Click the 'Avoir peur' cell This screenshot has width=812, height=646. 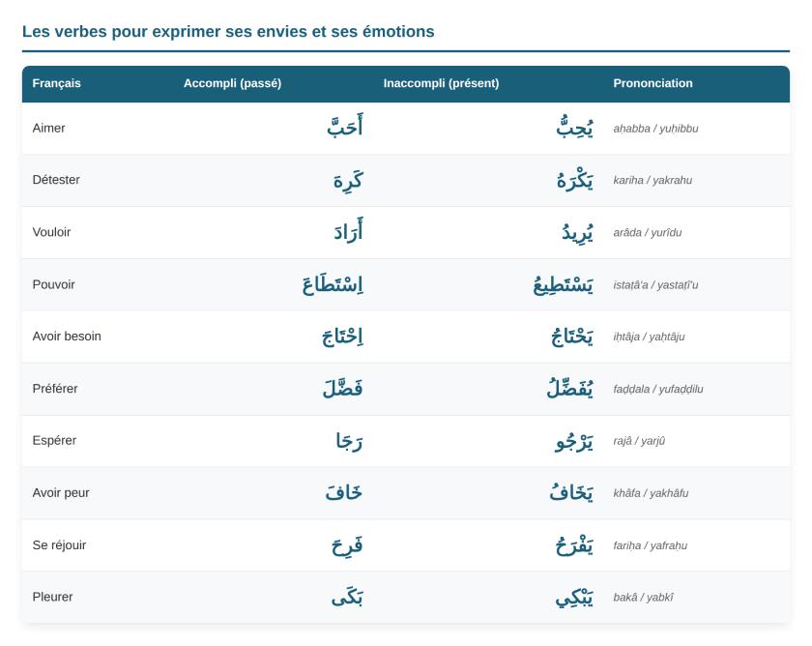pyautogui.click(x=61, y=492)
